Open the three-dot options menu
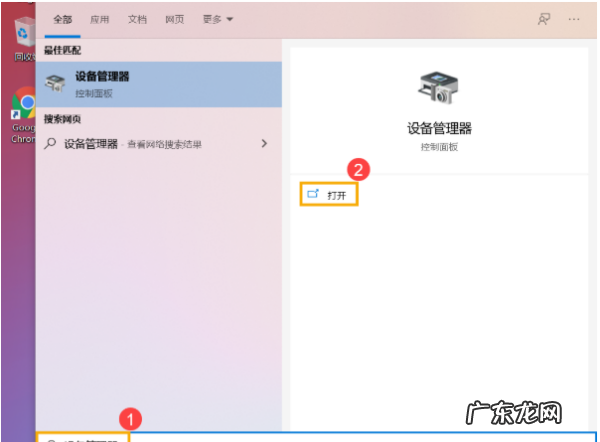 [x=574, y=19]
